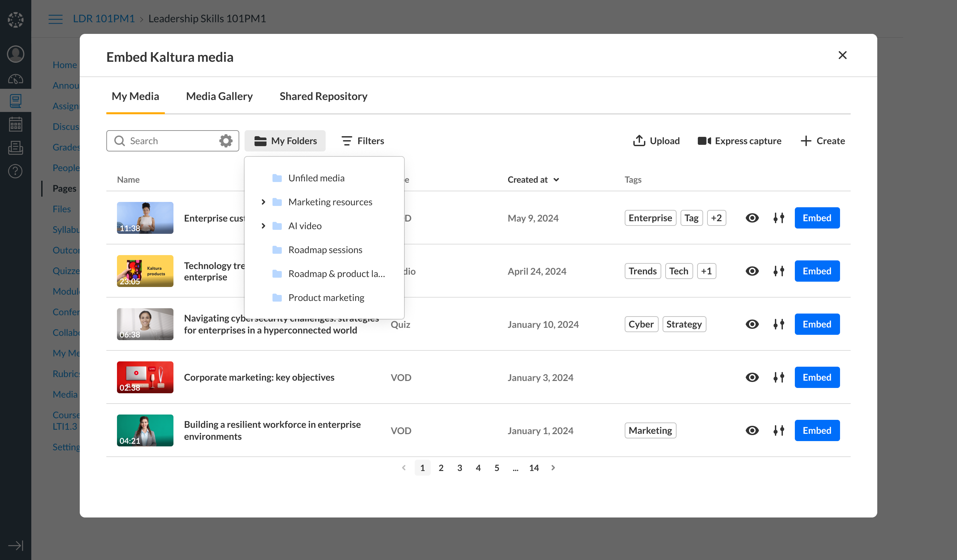Embed the Technology trends video
This screenshot has height=560, width=957.
pyautogui.click(x=816, y=271)
